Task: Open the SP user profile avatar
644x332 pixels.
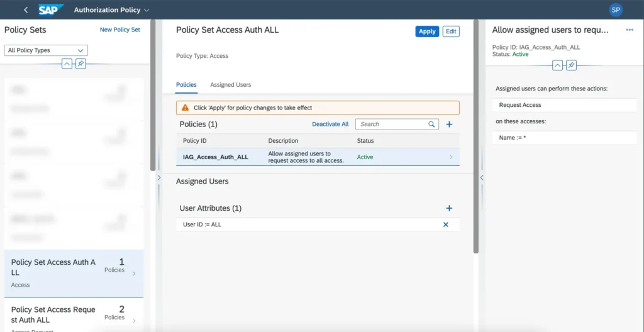Action: (x=616, y=10)
